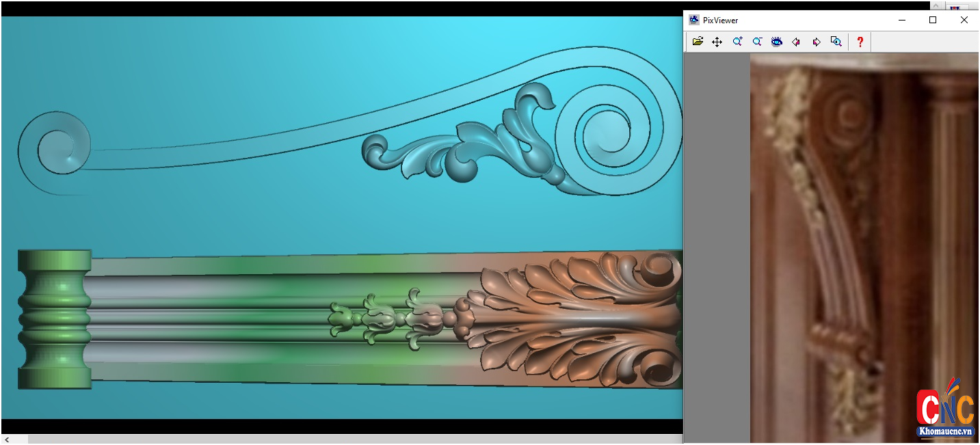Minimize the PixViewer window
This screenshot has width=980, height=445.
tap(901, 21)
